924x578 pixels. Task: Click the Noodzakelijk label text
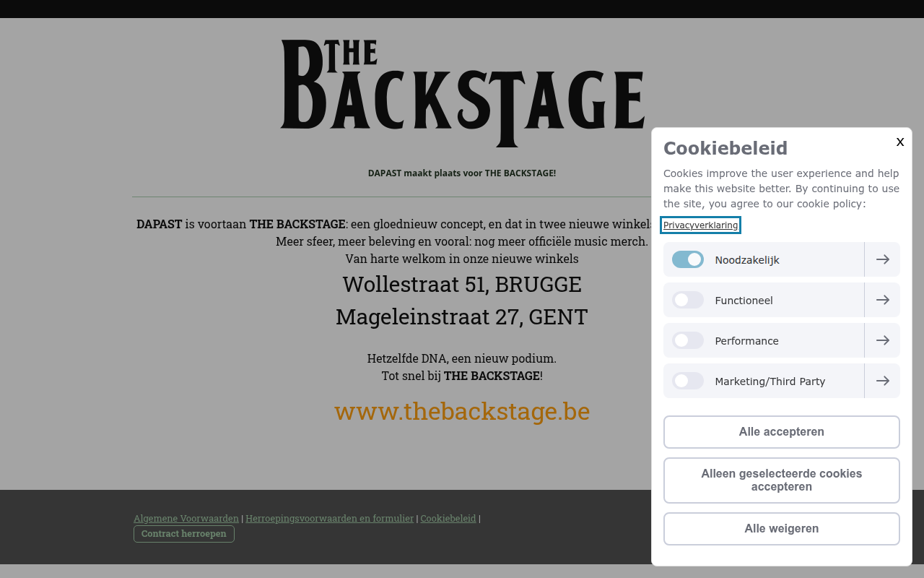tap(747, 260)
